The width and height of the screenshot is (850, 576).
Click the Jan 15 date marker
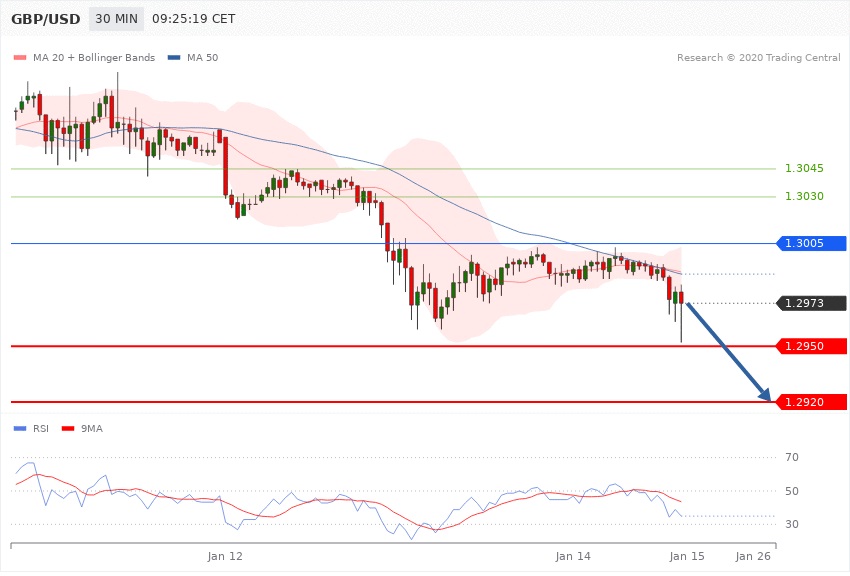[687, 555]
